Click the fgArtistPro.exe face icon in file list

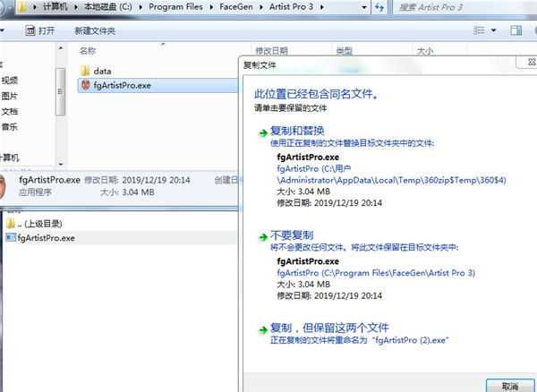point(85,86)
